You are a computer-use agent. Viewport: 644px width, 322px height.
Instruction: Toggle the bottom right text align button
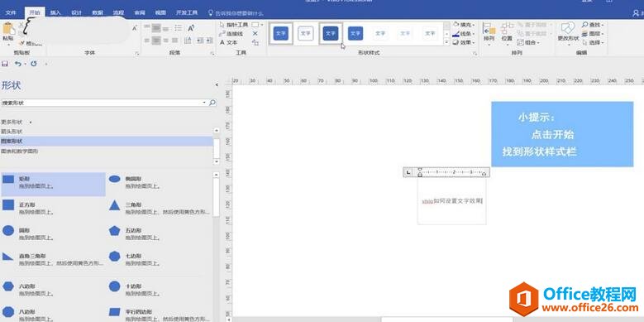pos(165,41)
